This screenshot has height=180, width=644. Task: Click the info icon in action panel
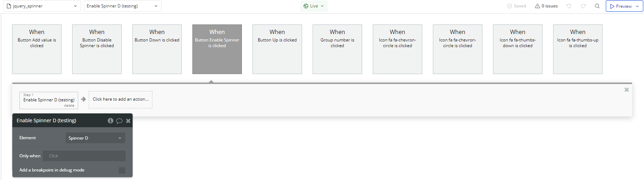[110, 121]
